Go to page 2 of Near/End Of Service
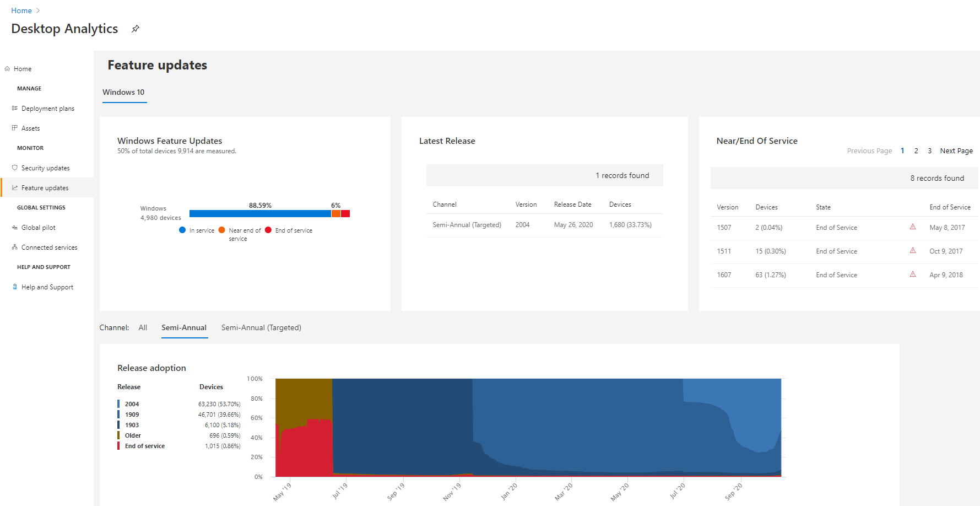 click(916, 151)
